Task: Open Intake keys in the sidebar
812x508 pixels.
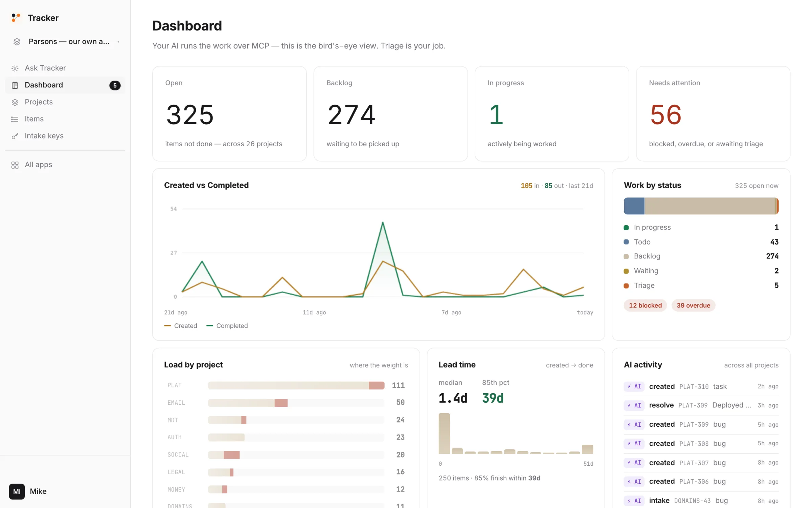Action: pos(65,136)
